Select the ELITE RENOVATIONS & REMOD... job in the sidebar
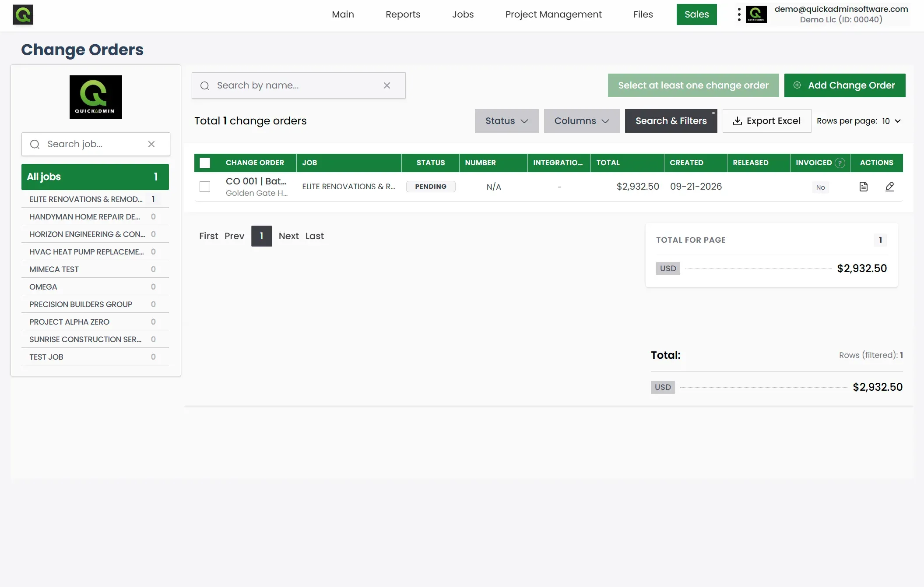 click(95, 199)
